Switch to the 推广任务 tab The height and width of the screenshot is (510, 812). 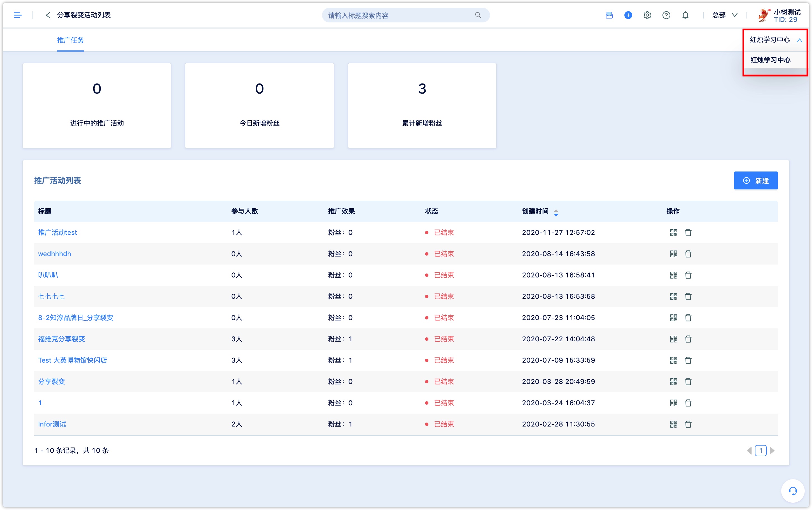pyautogui.click(x=70, y=40)
